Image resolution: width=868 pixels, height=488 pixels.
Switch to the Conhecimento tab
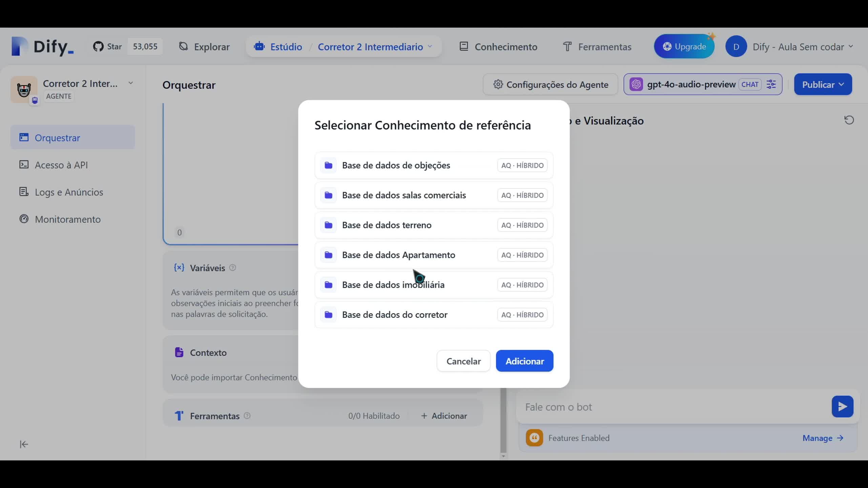[498, 46]
